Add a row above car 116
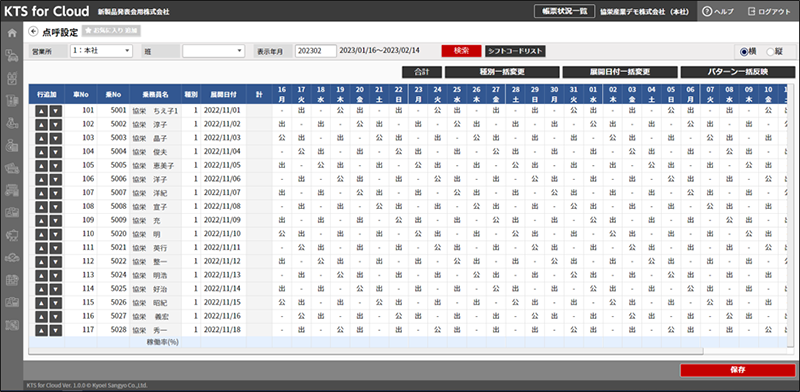 tap(41, 316)
